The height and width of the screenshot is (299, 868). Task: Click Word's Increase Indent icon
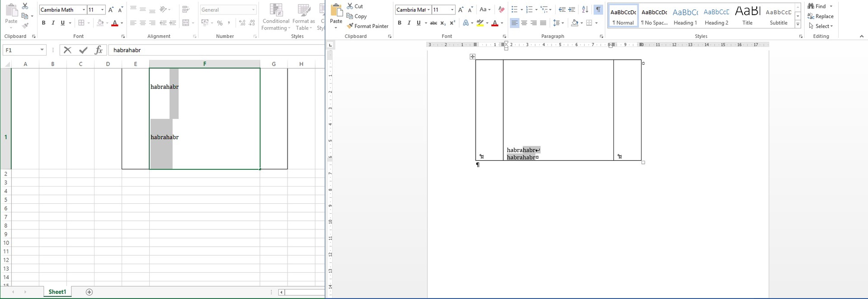click(x=571, y=9)
